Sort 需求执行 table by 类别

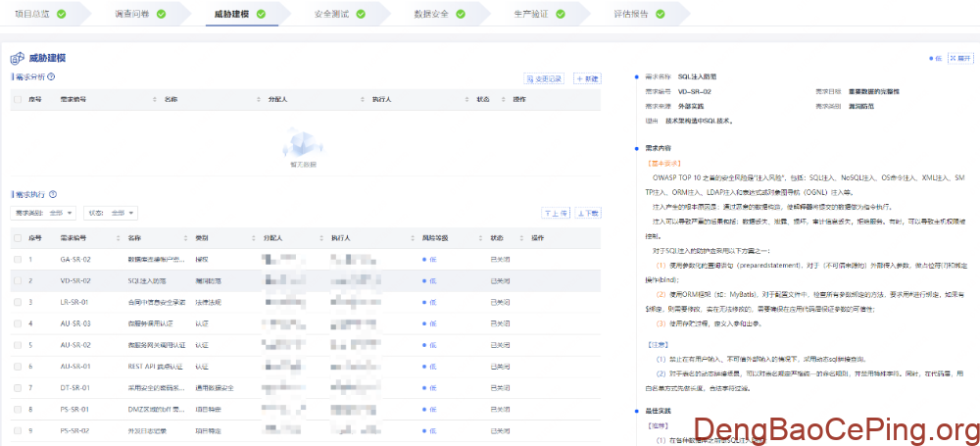[x=254, y=238]
